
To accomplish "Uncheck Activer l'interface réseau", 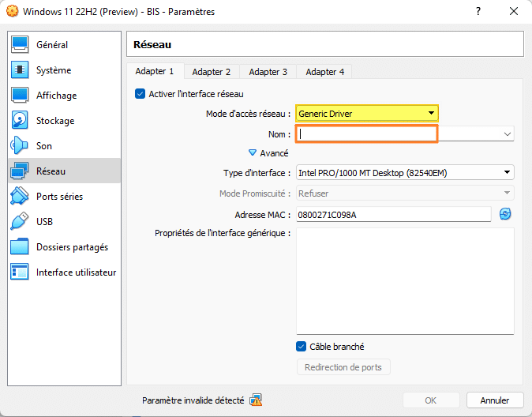I will [140, 94].
